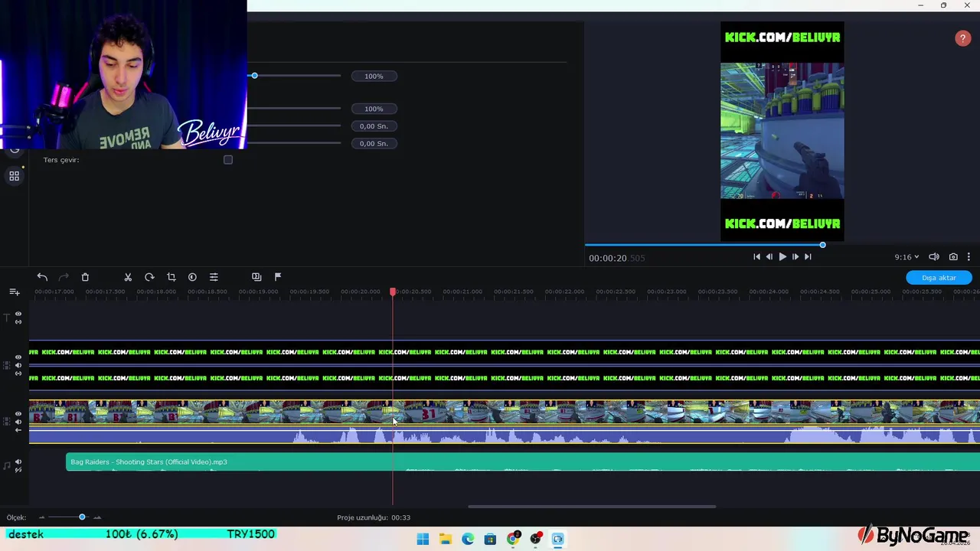Screen dimensions: 980x551
Task: Click the video editor taskbar icon
Action: [x=558, y=539]
